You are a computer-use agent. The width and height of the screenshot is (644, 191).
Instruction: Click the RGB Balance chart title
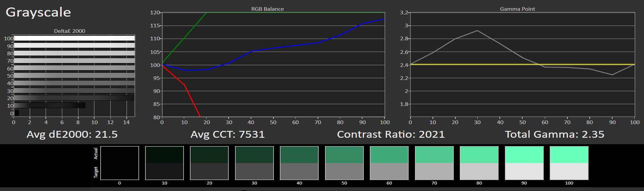coord(268,9)
